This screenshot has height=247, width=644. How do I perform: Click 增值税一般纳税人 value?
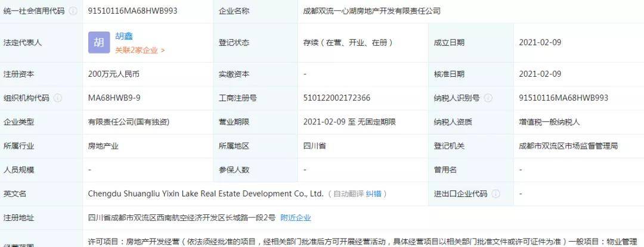point(550,122)
